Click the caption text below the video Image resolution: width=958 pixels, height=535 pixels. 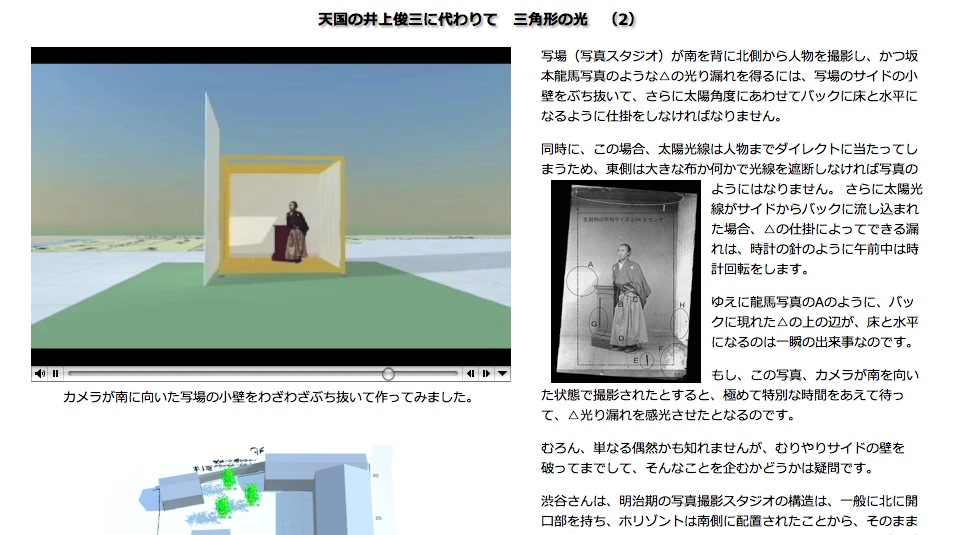(x=267, y=398)
